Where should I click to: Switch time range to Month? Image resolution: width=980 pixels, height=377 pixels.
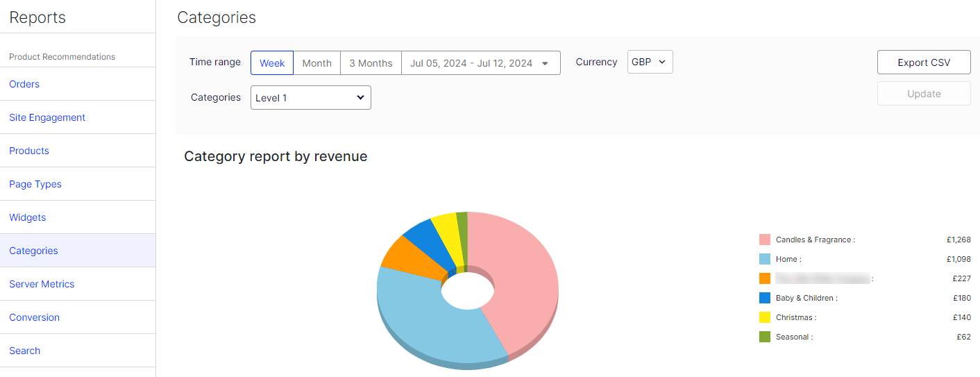coord(316,63)
